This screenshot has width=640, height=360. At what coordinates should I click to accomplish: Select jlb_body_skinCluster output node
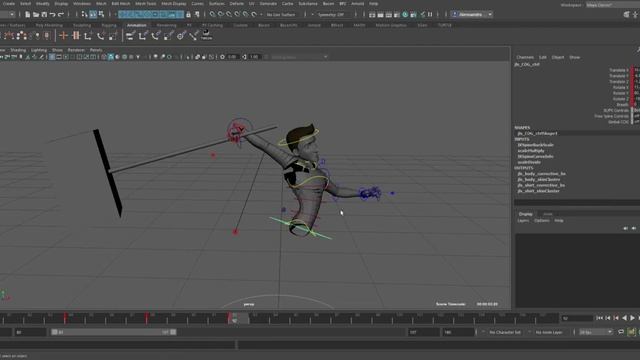coord(539,180)
